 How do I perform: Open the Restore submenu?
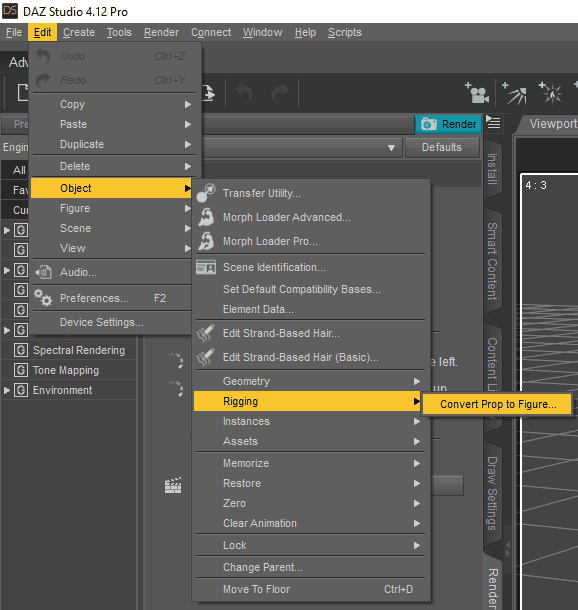(310, 483)
